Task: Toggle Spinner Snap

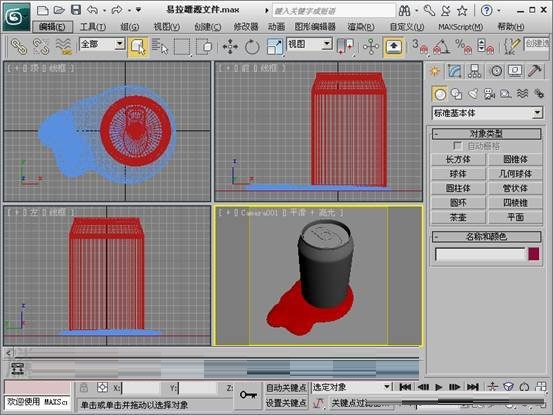Action: [x=485, y=47]
